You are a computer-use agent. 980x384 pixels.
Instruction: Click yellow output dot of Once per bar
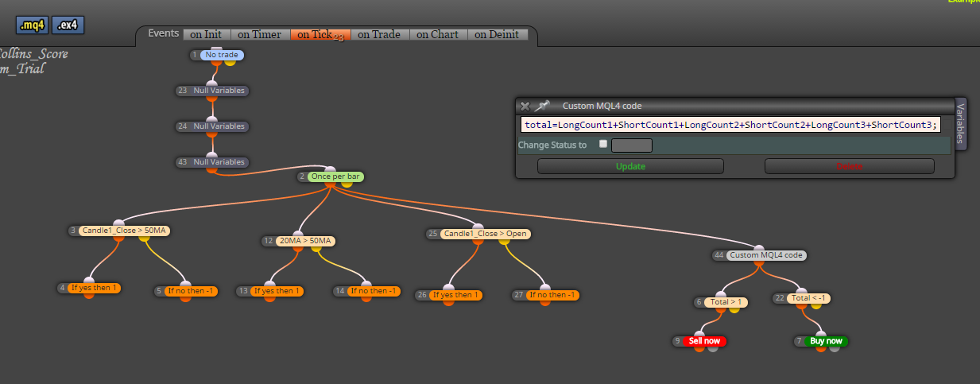click(347, 184)
